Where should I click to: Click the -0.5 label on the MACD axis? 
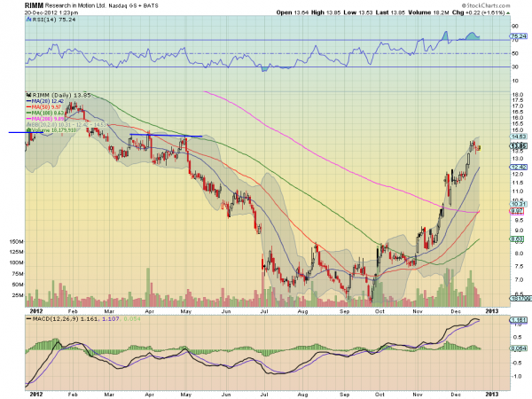[x=517, y=363]
